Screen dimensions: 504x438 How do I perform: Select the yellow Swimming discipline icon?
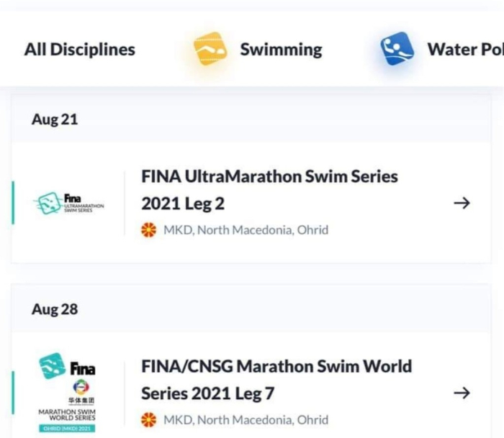210,49
